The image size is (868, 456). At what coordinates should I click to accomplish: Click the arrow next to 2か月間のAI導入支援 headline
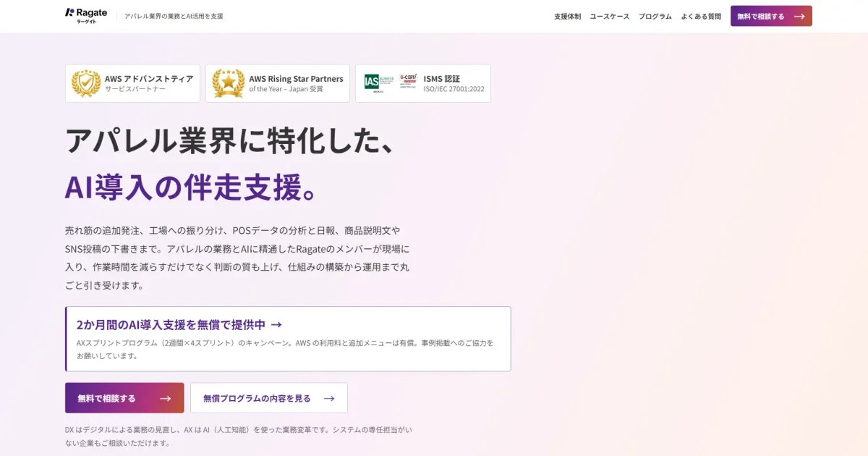pyautogui.click(x=276, y=325)
